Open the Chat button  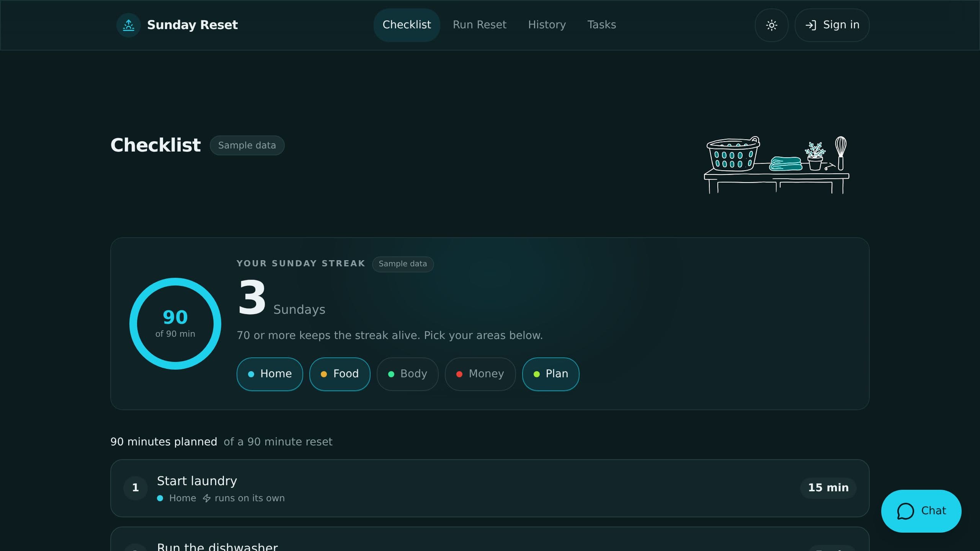(x=921, y=511)
